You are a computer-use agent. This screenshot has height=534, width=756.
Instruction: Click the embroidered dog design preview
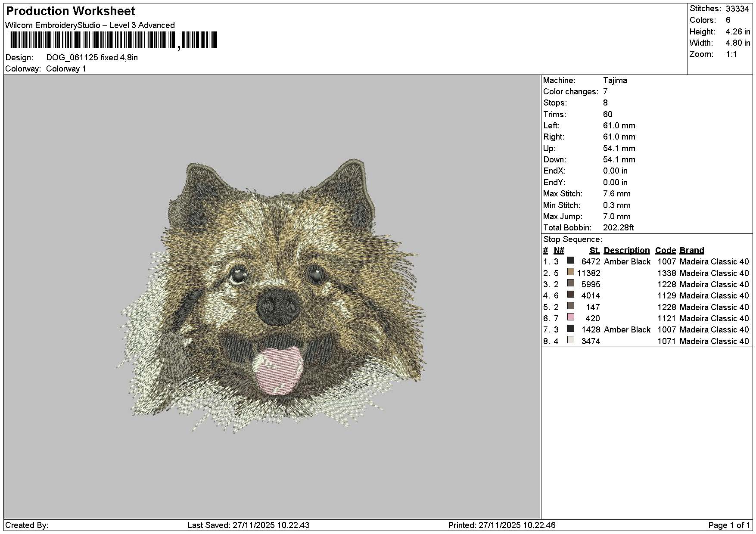coord(272,296)
